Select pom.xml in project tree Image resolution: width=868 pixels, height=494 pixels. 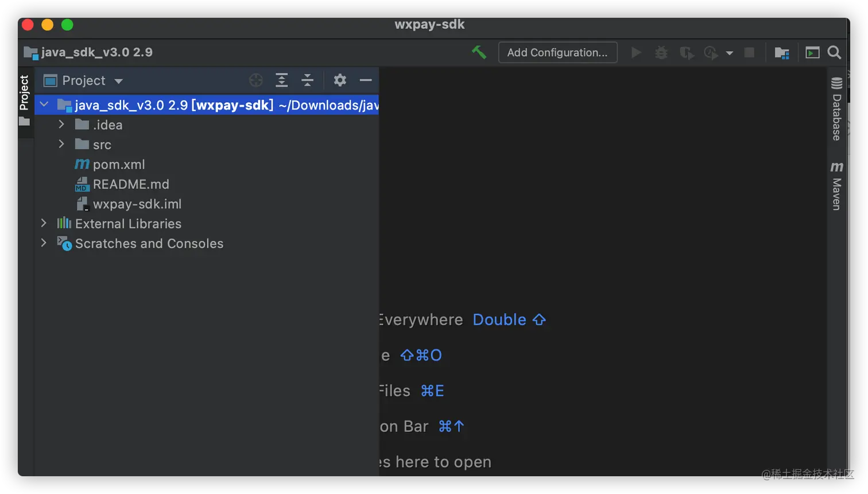(207, 164)
